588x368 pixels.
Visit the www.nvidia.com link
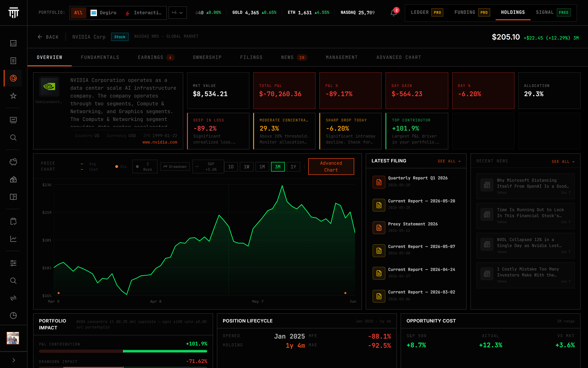click(160, 142)
